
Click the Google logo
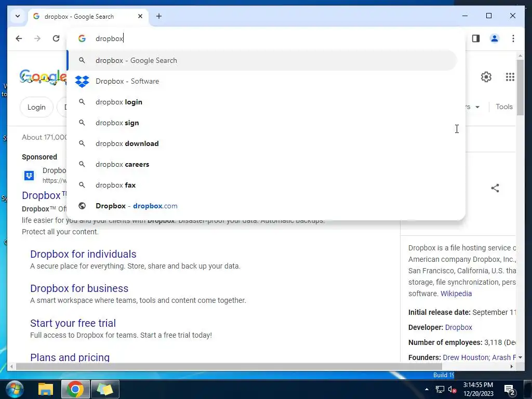tap(43, 77)
